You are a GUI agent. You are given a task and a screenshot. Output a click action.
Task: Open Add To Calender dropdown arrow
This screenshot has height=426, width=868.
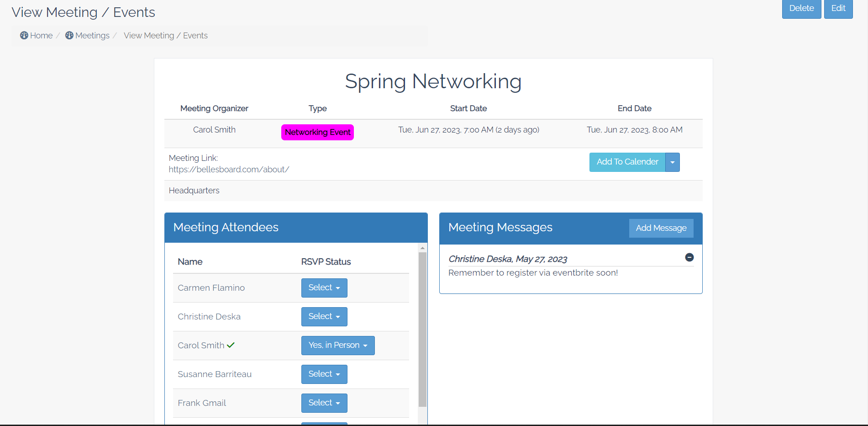tap(673, 162)
